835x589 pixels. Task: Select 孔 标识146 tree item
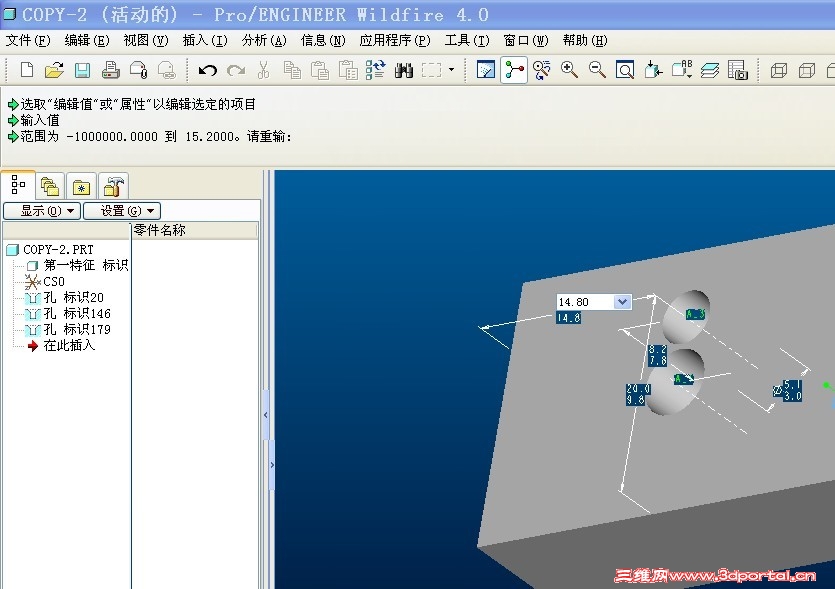click(77, 313)
